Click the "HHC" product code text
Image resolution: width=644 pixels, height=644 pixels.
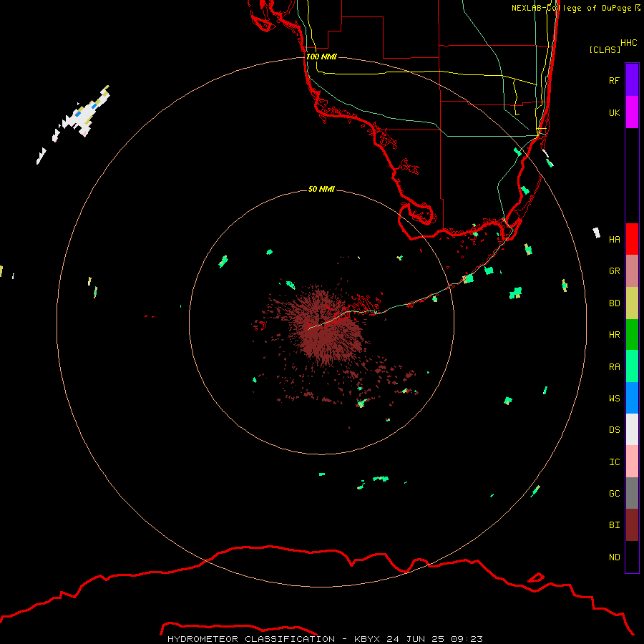pos(628,43)
